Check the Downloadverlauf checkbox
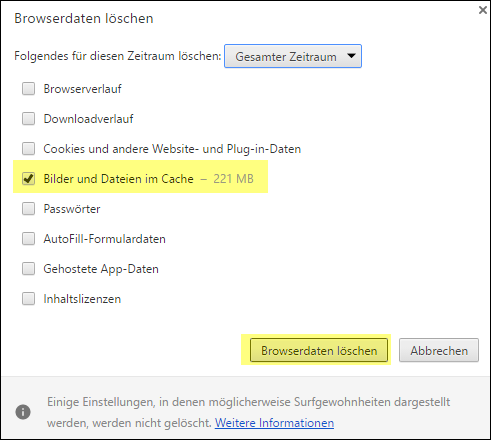 (28, 119)
